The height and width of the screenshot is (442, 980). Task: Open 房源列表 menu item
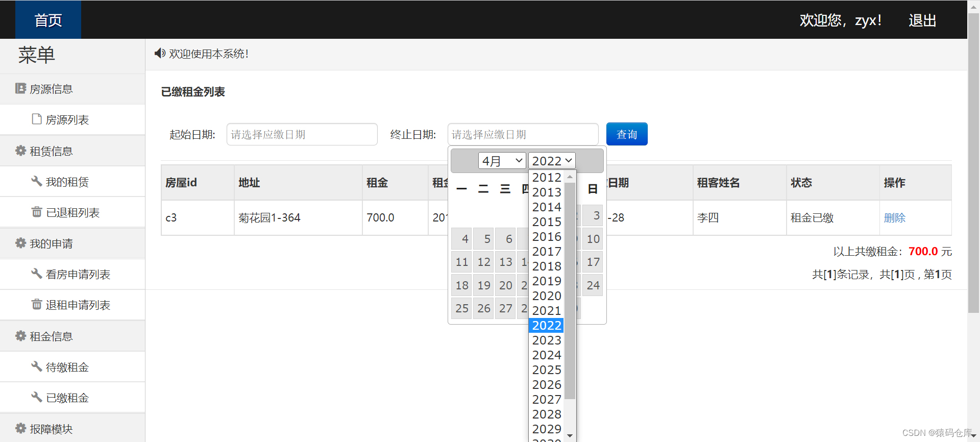tap(72, 119)
